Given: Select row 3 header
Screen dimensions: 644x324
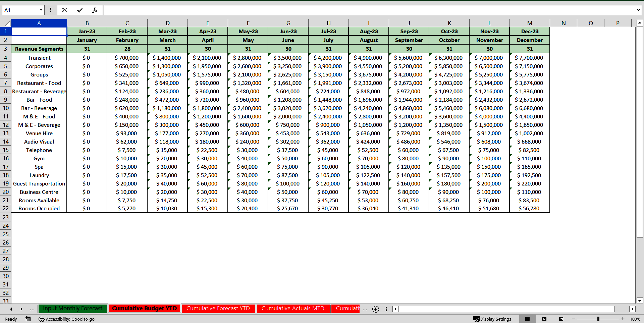Looking at the screenshot, I should [6, 49].
